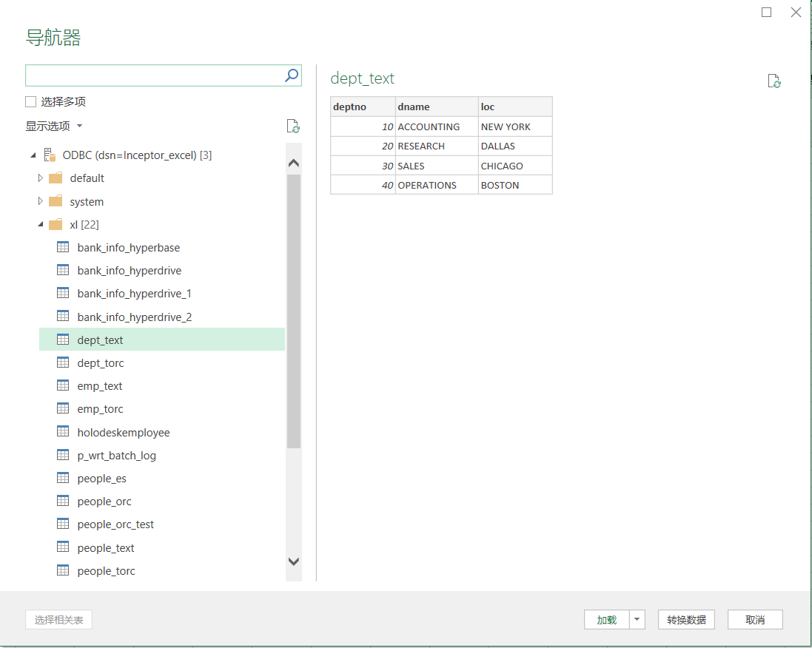Image resolution: width=812 pixels, height=648 pixels.
Task: Enable the 选择多项 checkbox
Action: click(x=31, y=102)
